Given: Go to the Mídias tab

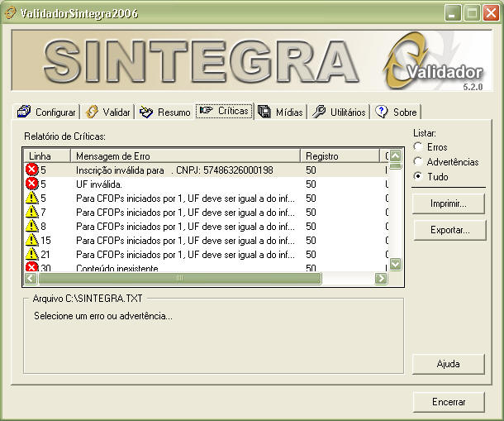Looking at the screenshot, I should pyautogui.click(x=281, y=112).
